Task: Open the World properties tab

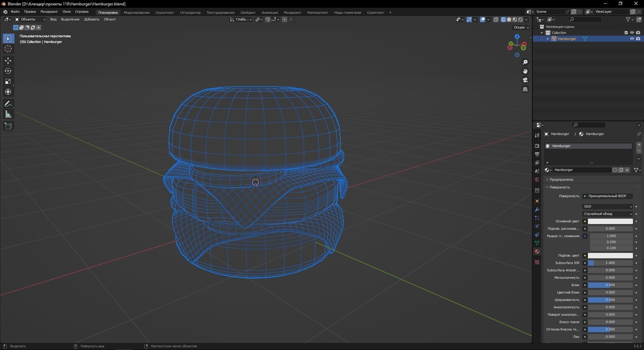Action: click(537, 180)
